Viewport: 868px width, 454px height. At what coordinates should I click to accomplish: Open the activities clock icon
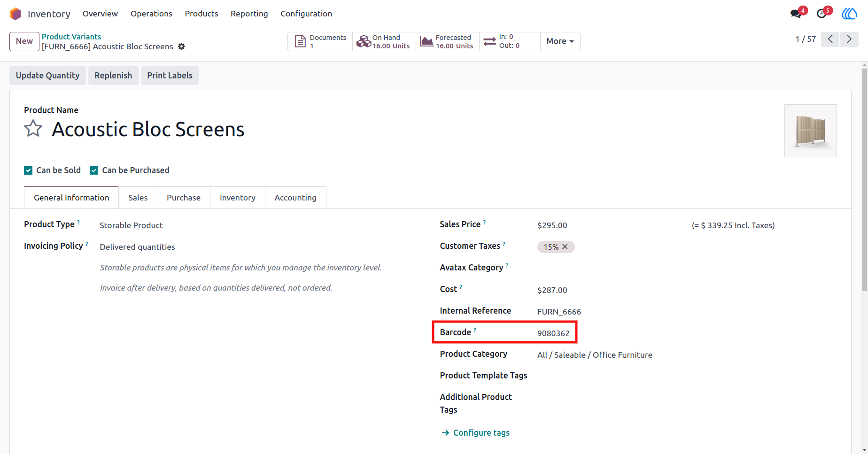[x=822, y=14]
